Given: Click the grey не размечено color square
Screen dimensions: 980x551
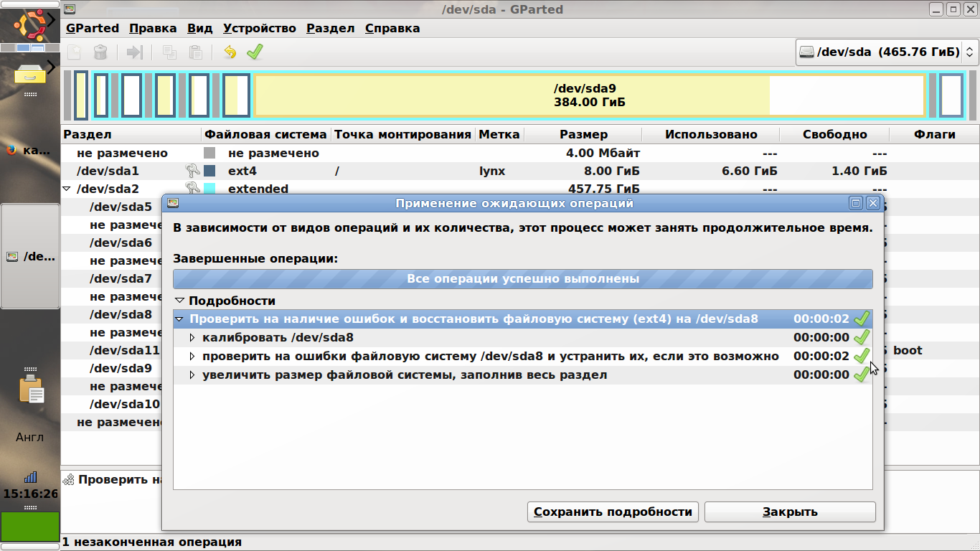Looking at the screenshot, I should click(x=209, y=153).
